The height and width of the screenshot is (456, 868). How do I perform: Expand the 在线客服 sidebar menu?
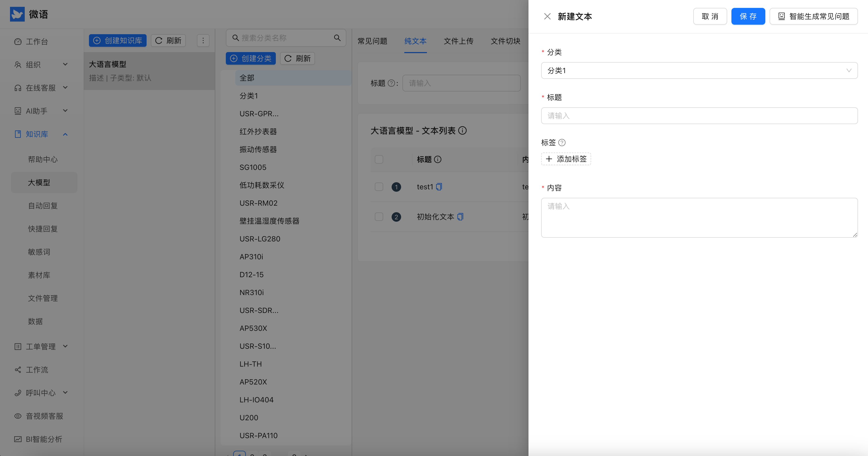coord(41,88)
